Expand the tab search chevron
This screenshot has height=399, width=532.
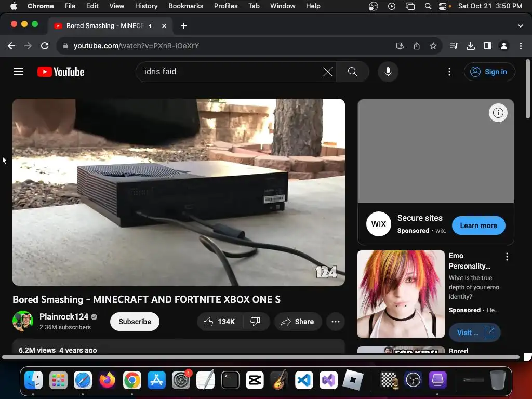[521, 26]
